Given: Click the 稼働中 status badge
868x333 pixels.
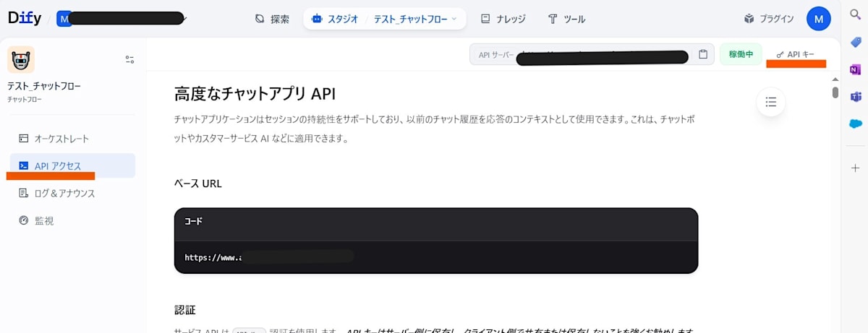Looking at the screenshot, I should coord(741,54).
